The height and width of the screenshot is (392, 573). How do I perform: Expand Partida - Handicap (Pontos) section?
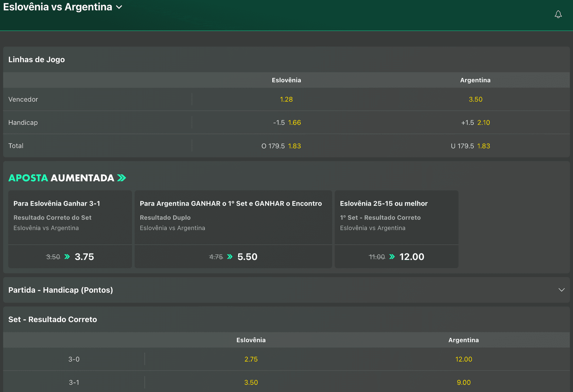286,290
